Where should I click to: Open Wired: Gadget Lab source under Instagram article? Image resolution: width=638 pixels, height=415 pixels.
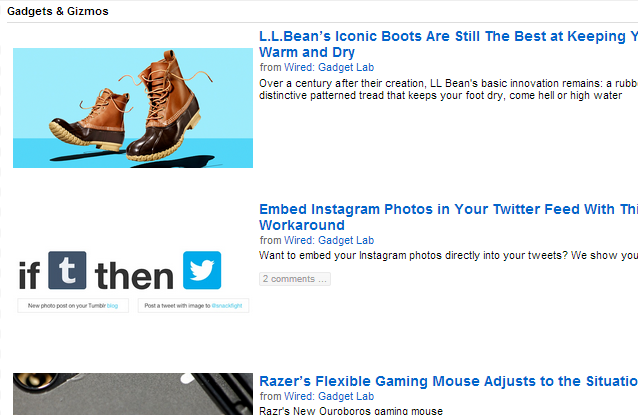click(x=329, y=240)
